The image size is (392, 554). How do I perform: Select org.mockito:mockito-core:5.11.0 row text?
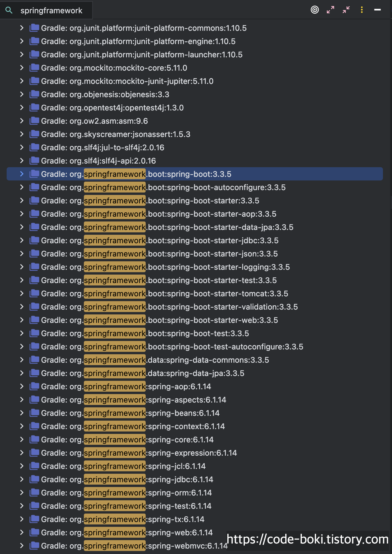click(114, 68)
